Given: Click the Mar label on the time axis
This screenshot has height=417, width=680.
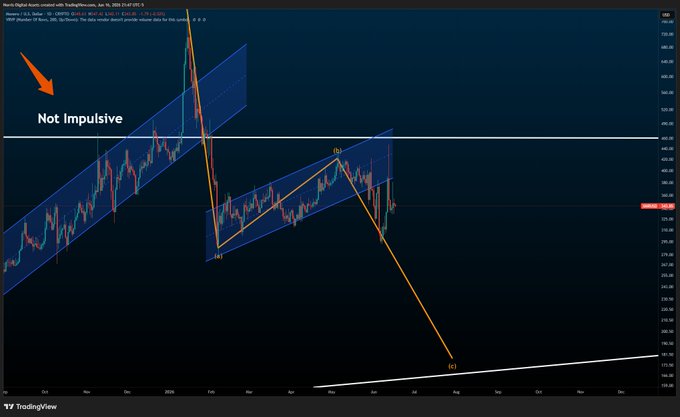Looking at the screenshot, I should pos(249,392).
